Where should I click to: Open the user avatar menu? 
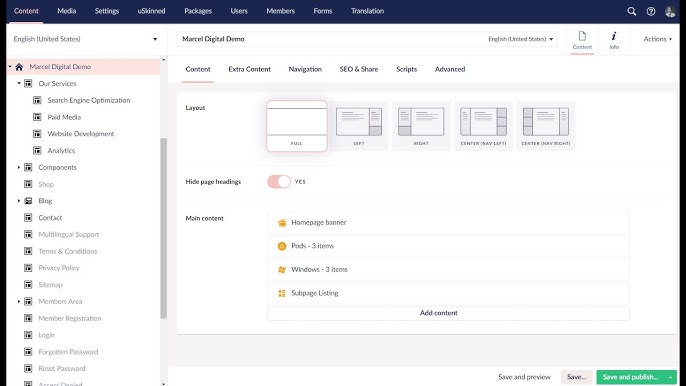[670, 11]
